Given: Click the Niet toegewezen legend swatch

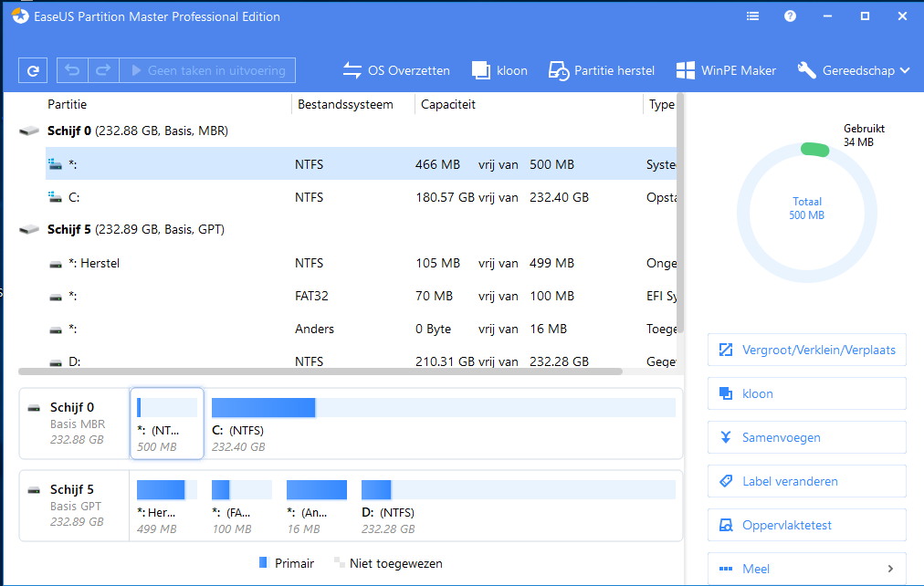Looking at the screenshot, I should click(x=339, y=562).
